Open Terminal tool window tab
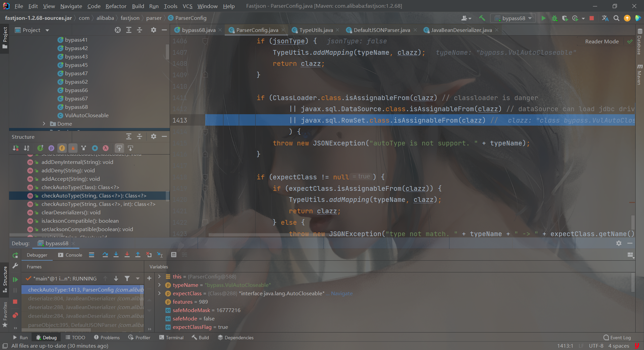This screenshot has width=644, height=350. (171, 338)
